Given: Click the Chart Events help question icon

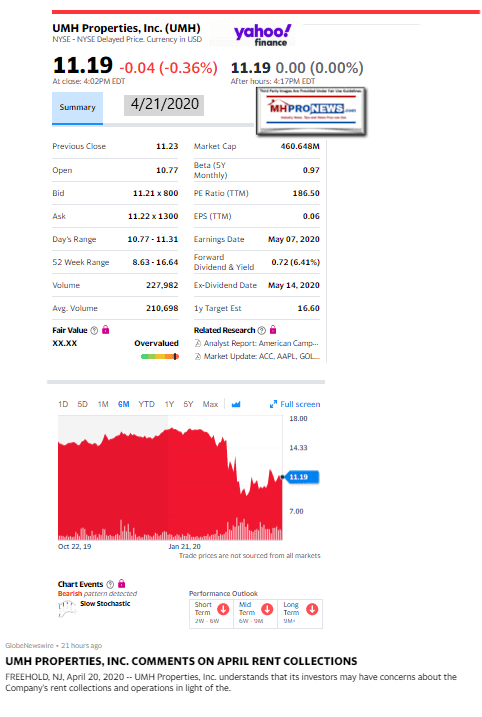Looking at the screenshot, I should click(110, 584).
